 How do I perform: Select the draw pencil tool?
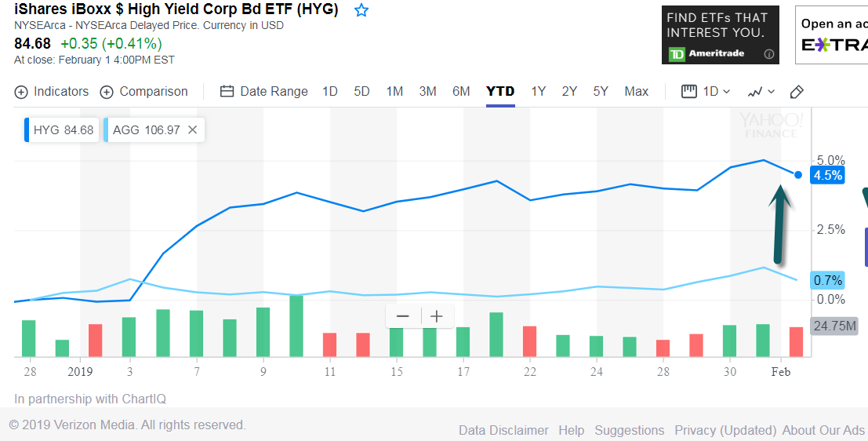click(797, 92)
